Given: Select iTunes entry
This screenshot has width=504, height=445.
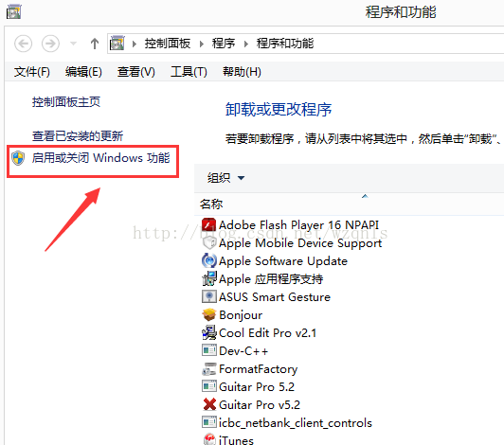Looking at the screenshot, I should (x=236, y=439).
